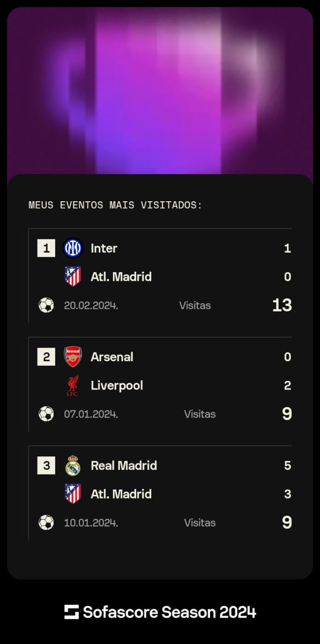320x644 pixels.
Task: Click football icon beside 10.01.2024 date
Action: [47, 523]
